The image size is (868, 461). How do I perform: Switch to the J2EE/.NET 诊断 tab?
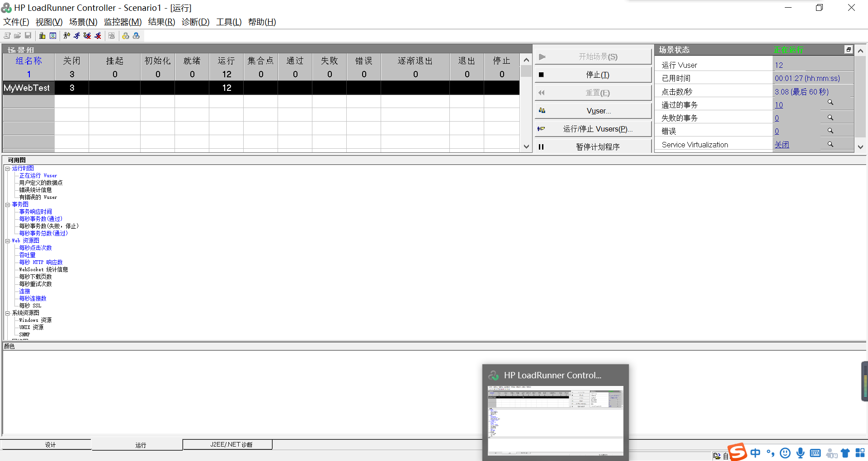228,445
